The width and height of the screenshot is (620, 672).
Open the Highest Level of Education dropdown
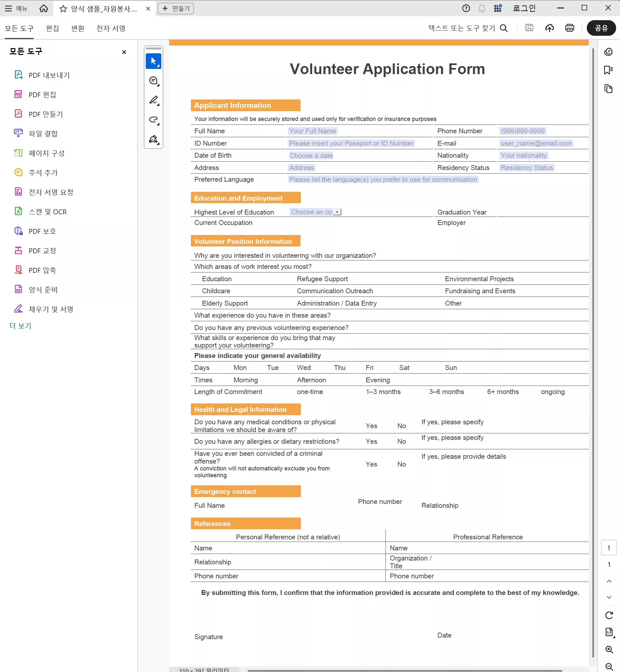pyautogui.click(x=337, y=212)
